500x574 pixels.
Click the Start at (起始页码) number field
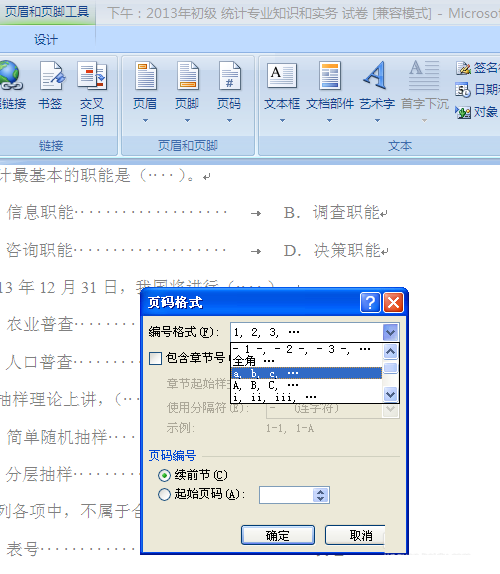pos(286,495)
